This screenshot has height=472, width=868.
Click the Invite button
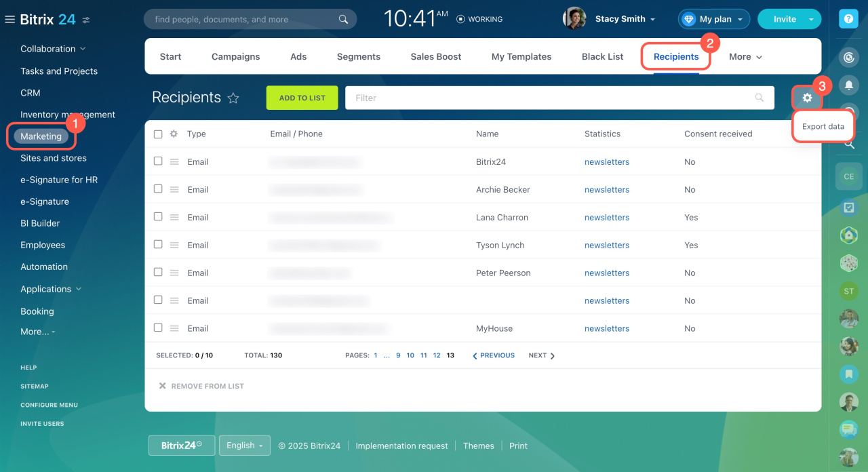pyautogui.click(x=785, y=19)
